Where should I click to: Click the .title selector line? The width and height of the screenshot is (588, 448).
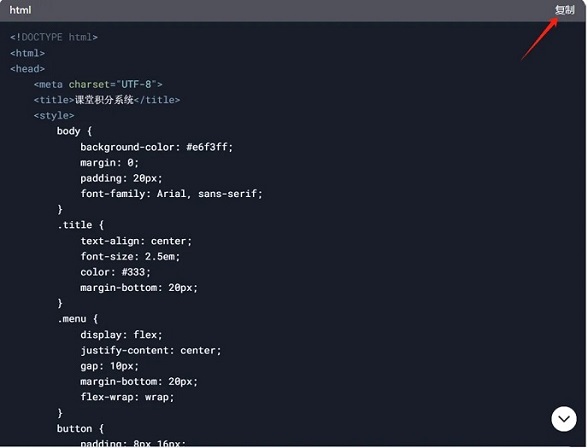point(80,225)
